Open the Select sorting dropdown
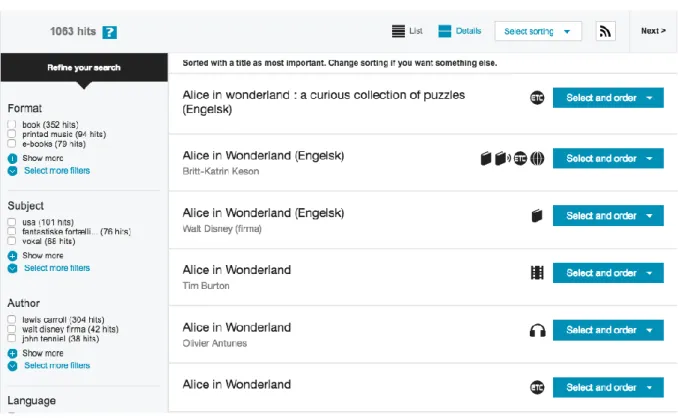Viewport: 678px width, 420px height. pyautogui.click(x=538, y=31)
